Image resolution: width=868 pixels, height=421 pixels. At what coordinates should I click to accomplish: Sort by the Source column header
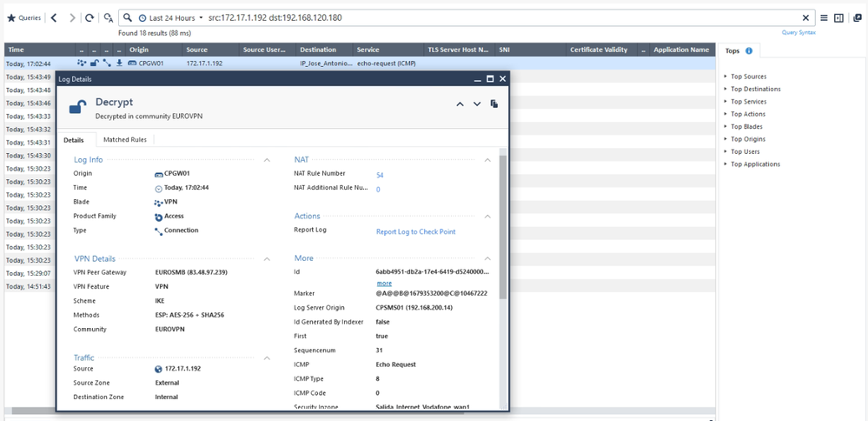click(x=211, y=50)
